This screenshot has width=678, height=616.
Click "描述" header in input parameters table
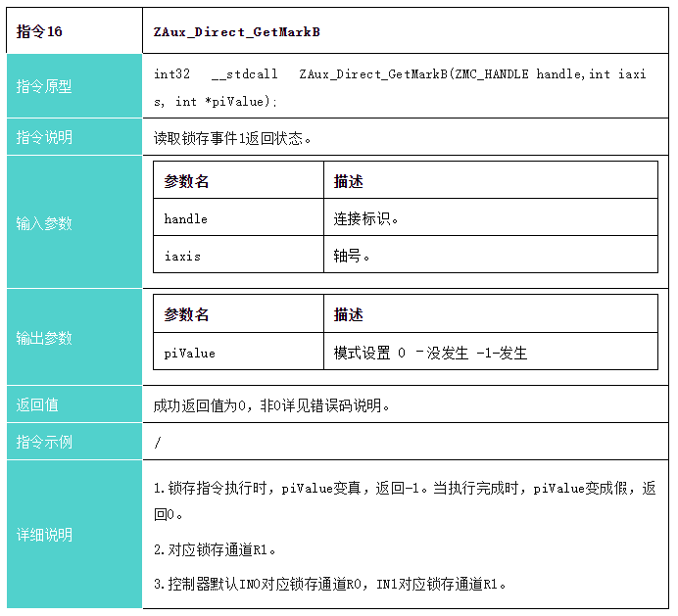[x=491, y=181]
